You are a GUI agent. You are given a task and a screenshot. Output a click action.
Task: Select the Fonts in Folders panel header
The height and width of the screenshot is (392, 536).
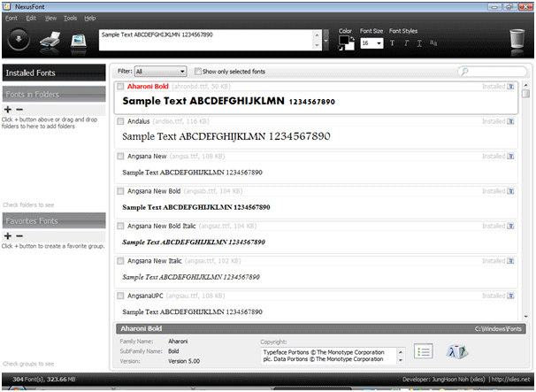pos(54,94)
